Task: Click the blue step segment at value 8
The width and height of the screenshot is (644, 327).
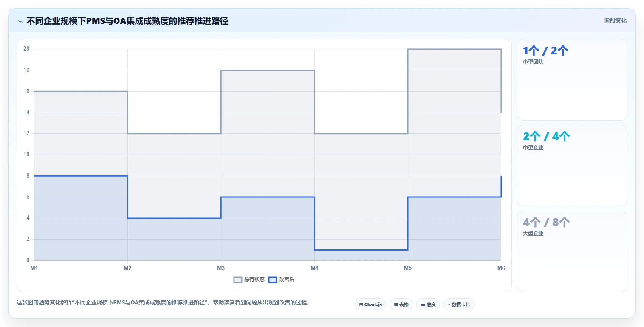Action: [81, 176]
